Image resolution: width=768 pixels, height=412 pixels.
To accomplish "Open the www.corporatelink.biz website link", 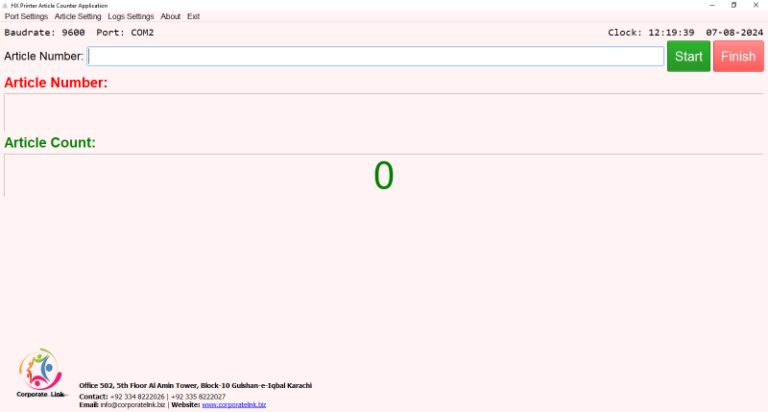I will pos(234,405).
